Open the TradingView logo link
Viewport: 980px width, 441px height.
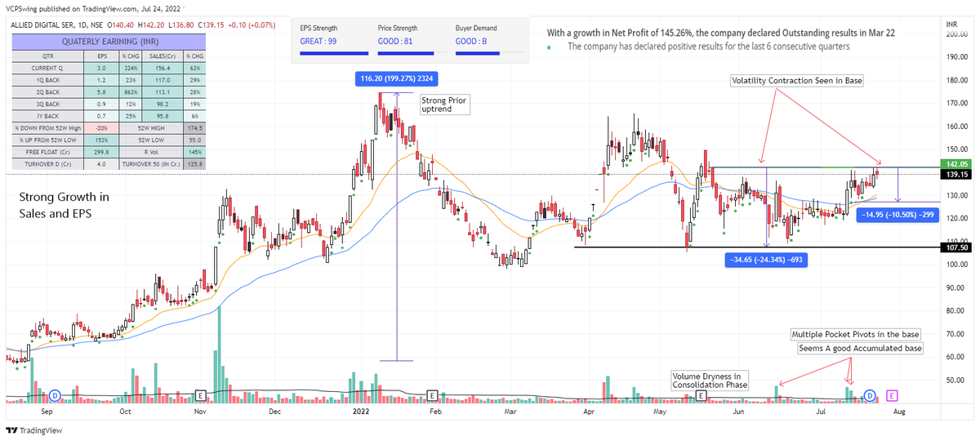(x=34, y=430)
